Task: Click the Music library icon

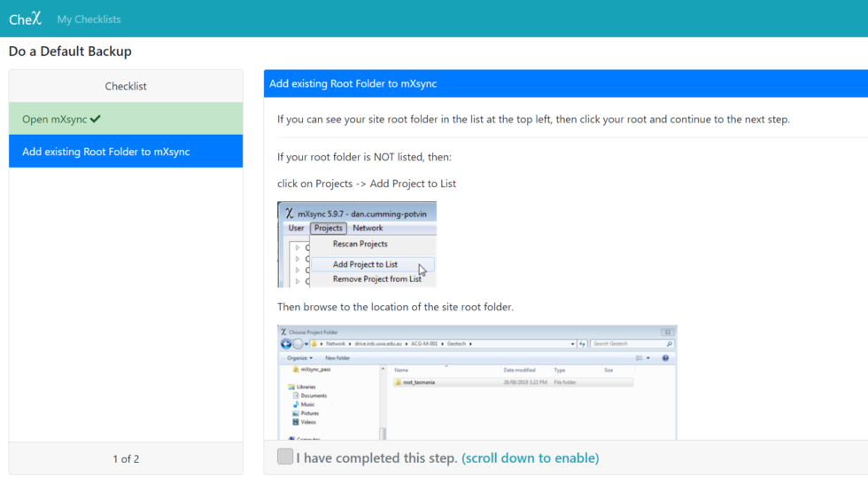Action: (296, 404)
